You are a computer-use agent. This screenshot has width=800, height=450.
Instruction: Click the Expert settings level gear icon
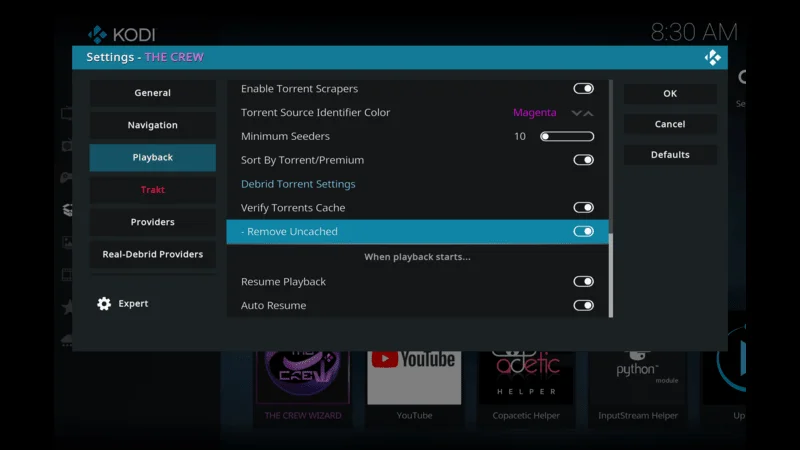coord(104,304)
